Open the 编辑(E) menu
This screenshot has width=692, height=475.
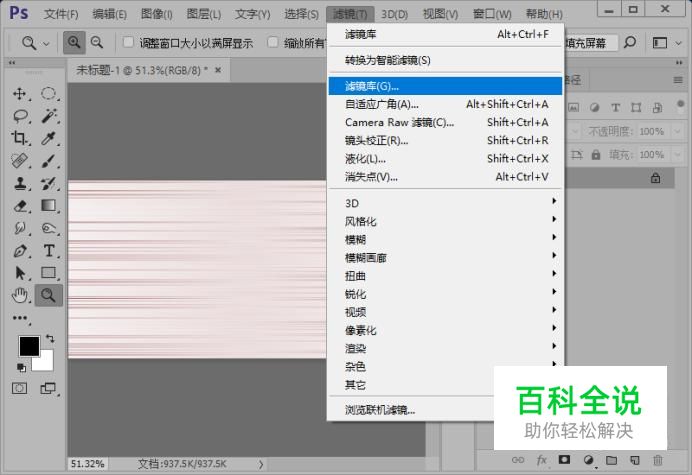(x=109, y=14)
